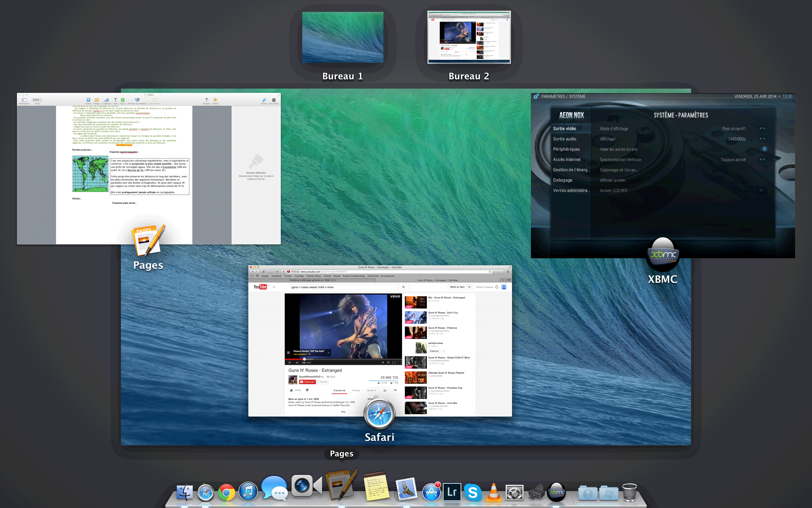Click the Lecteur reader button in Safari

(x=498, y=271)
